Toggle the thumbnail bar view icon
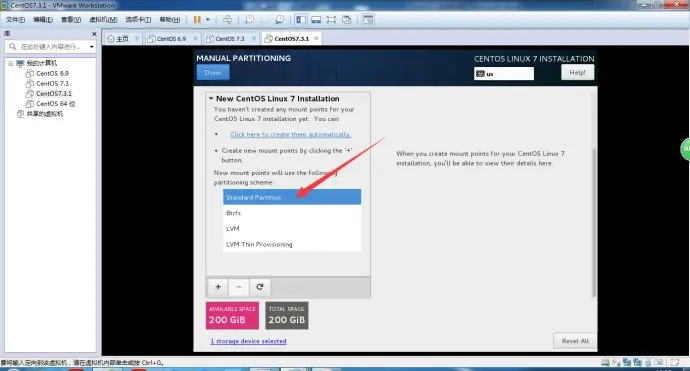The image size is (690, 371). click(x=316, y=19)
